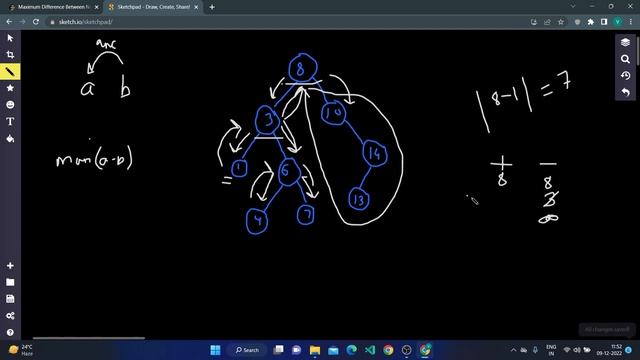
Task: Click the floppy disk Save icon
Action: [x=10, y=299]
